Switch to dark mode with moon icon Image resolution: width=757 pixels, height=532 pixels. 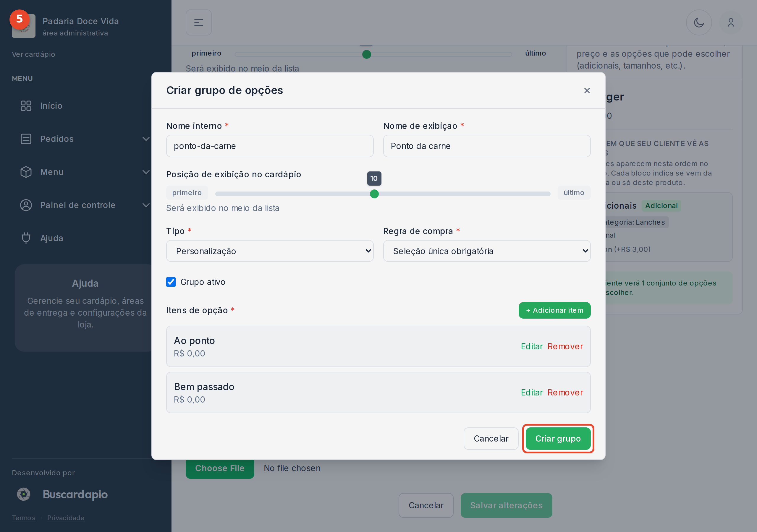coord(699,22)
